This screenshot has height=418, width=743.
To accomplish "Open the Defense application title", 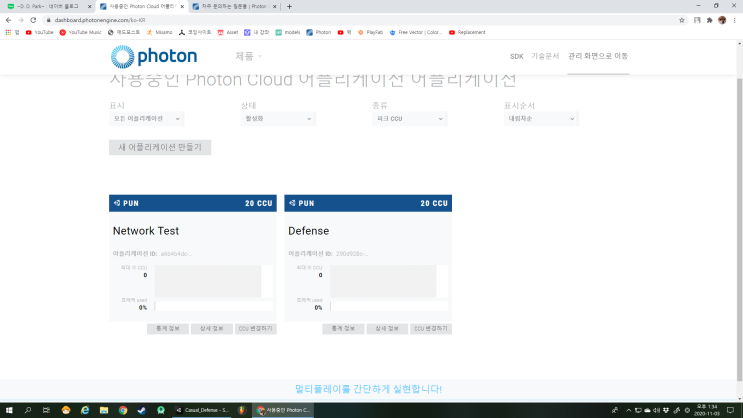I will pyautogui.click(x=308, y=231).
